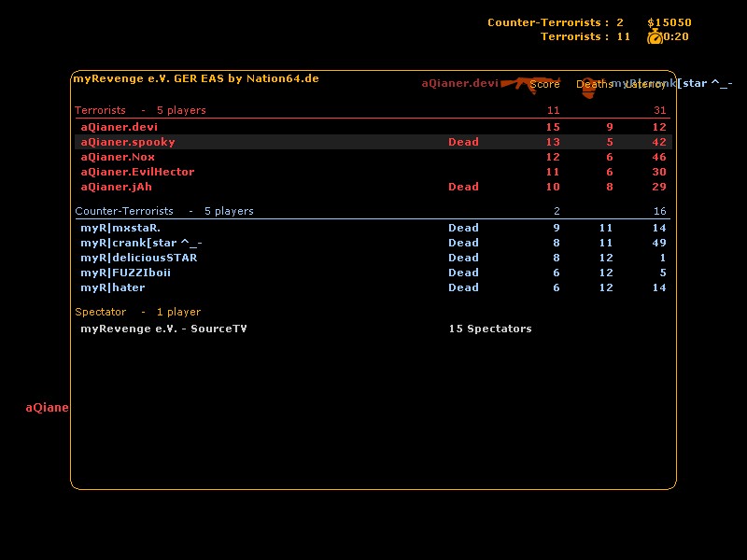Click the stopwatch round timer icon
Viewport: 747px width, 560px height.
[655, 36]
